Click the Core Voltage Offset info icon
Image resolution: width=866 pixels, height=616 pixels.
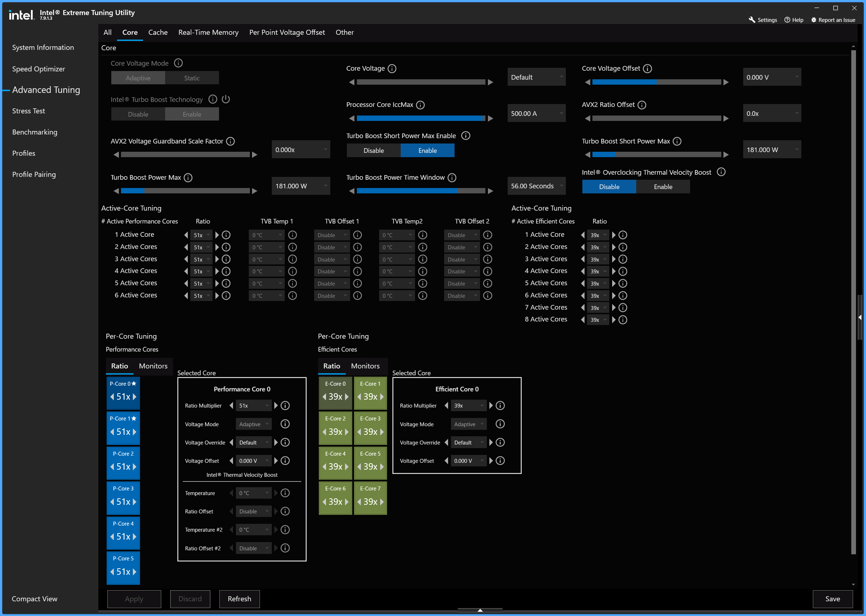tap(647, 69)
